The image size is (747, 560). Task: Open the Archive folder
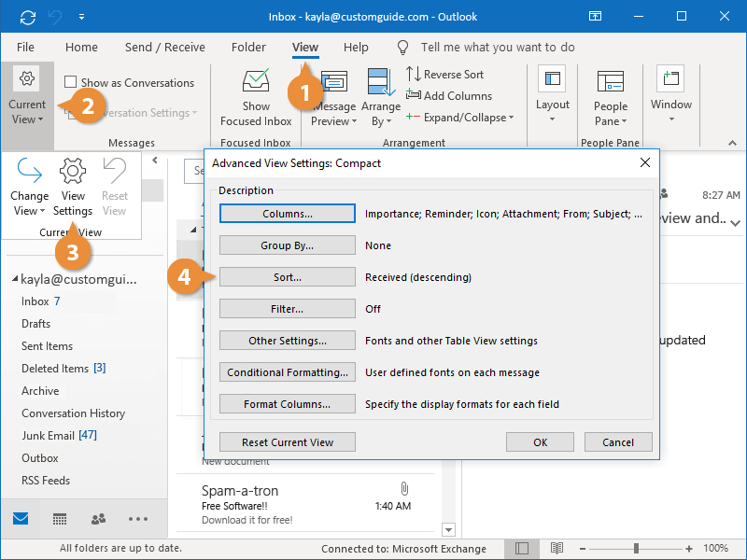(40, 391)
